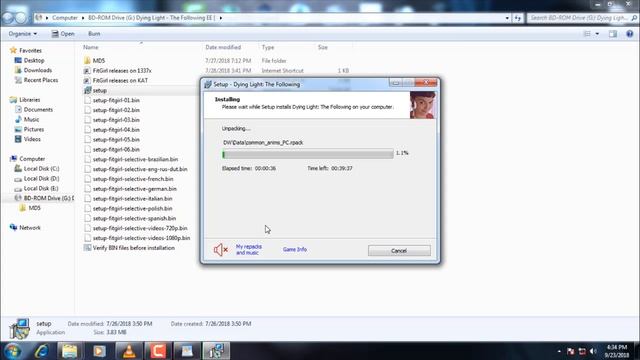Select 'FitGirl releases on 1337x' shortcut
The width and height of the screenshot is (640, 360).
[x=122, y=71]
